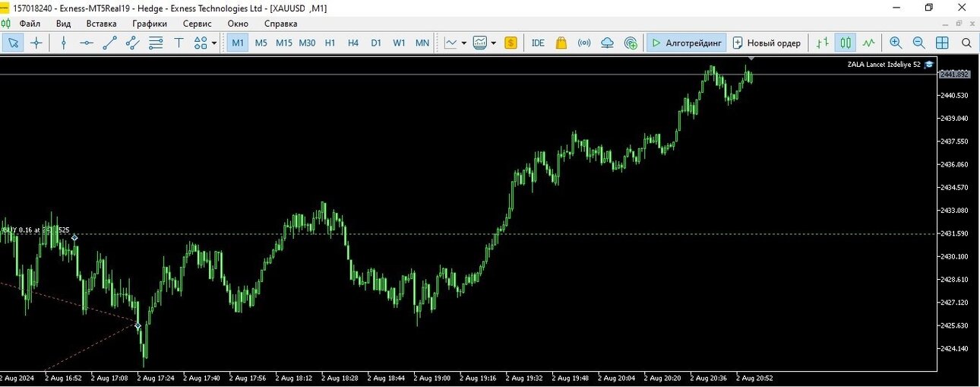Click the yellow dollar sign icon
This screenshot has width=980, height=387.
(x=511, y=43)
